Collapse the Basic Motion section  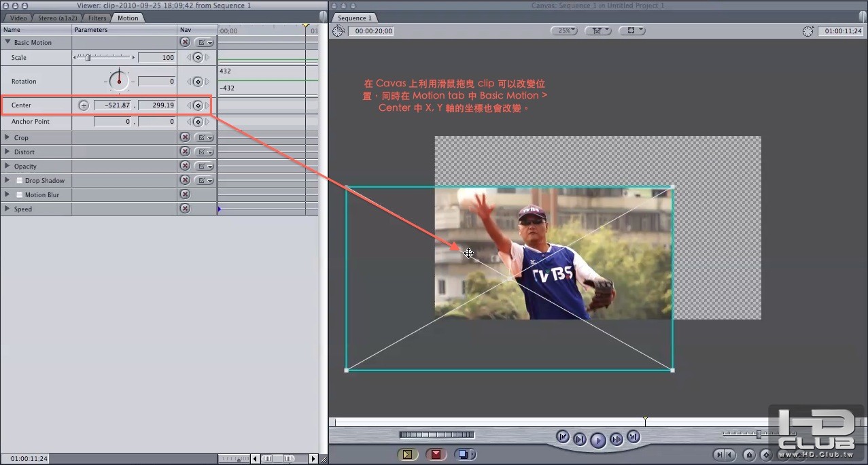pos(7,42)
